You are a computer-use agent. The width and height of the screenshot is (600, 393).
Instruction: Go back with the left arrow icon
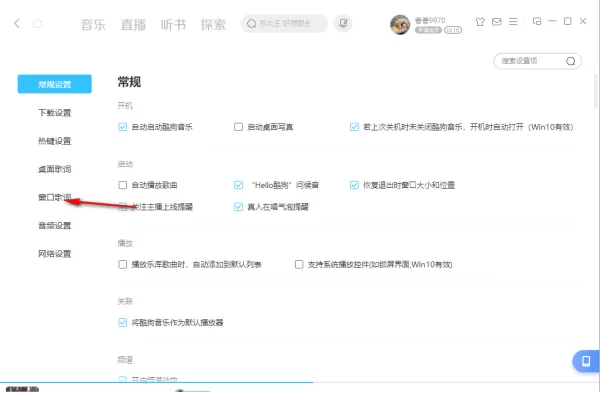pos(17,24)
